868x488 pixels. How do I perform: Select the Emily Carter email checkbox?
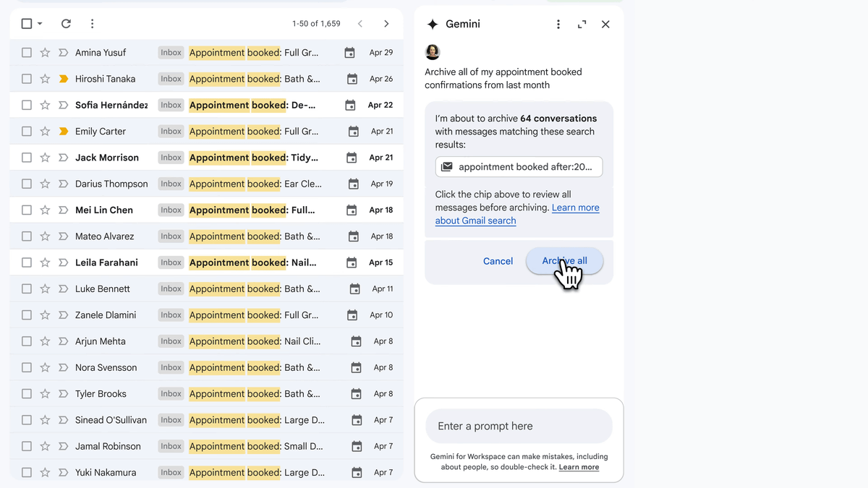tap(27, 132)
